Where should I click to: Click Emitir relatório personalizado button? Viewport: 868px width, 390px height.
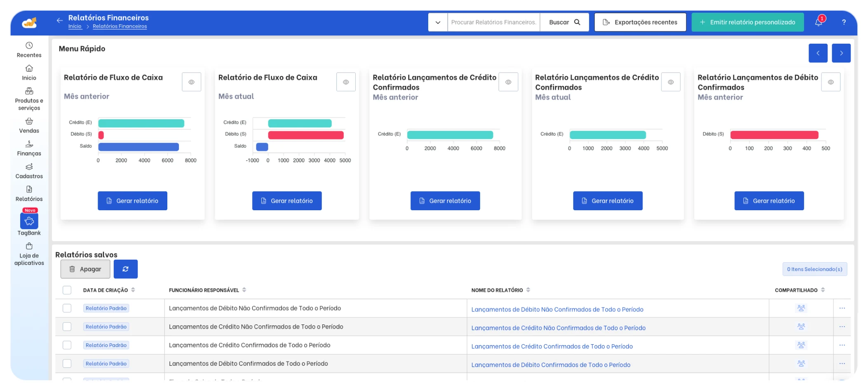tap(748, 22)
